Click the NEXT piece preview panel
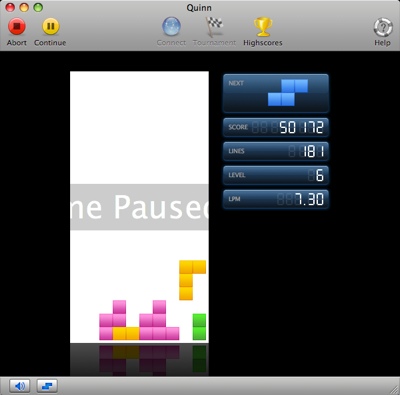The height and width of the screenshot is (395, 400). (276, 93)
